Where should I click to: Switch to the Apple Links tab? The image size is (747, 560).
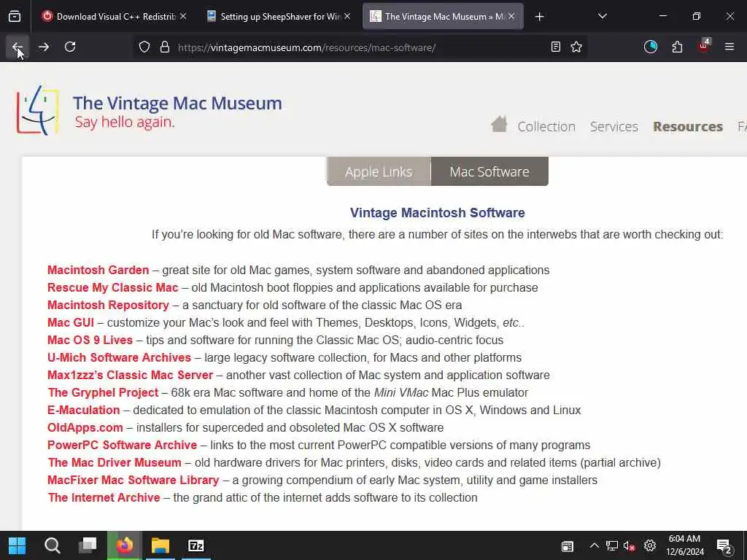[x=379, y=171]
